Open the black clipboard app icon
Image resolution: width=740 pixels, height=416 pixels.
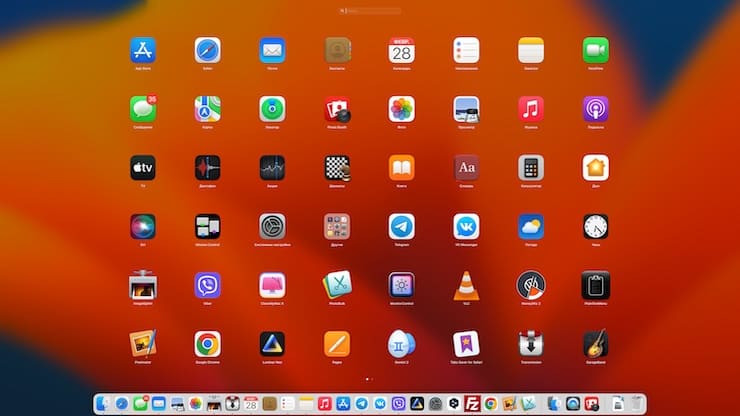596,285
